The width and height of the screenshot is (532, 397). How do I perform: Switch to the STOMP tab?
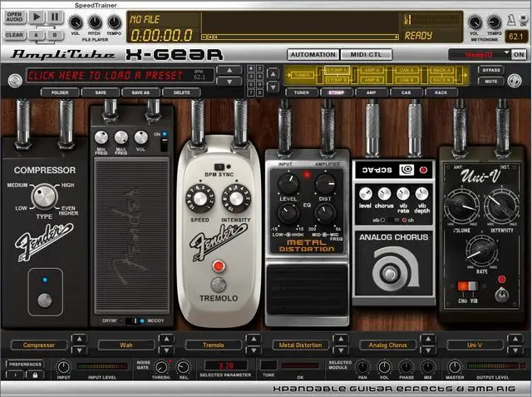coord(336,92)
